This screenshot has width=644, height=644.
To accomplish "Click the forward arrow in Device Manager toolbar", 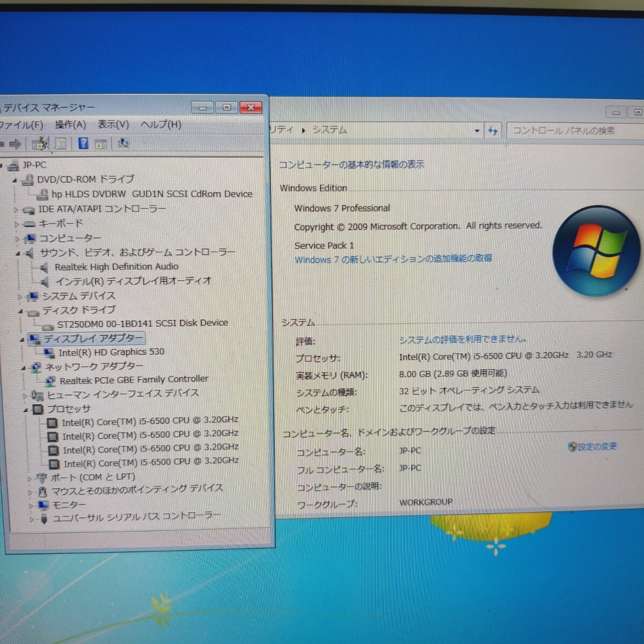I will [x=15, y=143].
